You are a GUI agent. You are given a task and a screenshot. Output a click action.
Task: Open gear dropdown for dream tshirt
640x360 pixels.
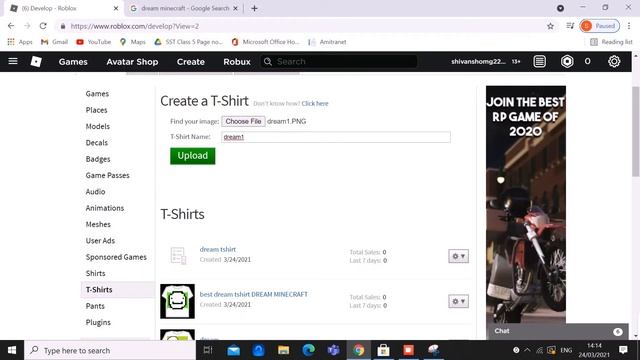tap(458, 256)
